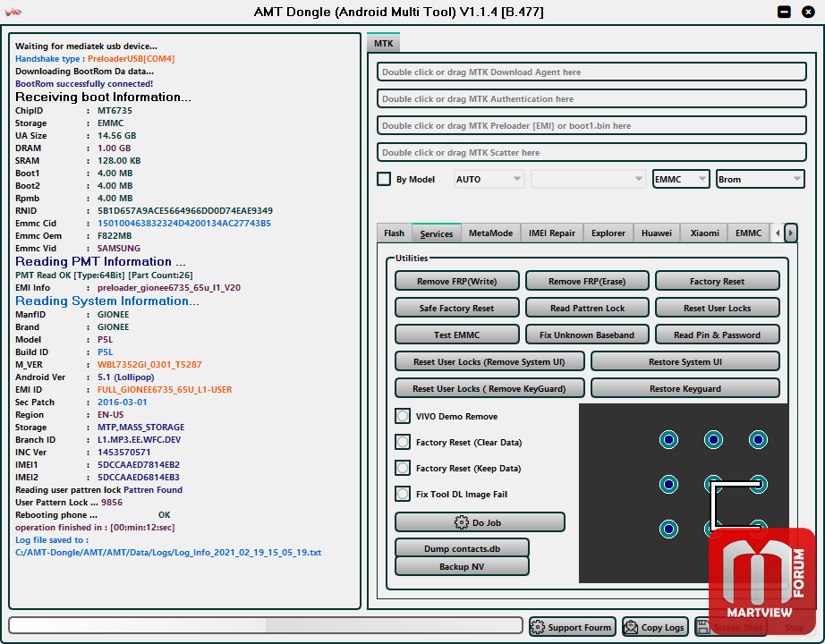825x644 pixels.
Task: Click Read Pattren Lock button
Action: 587,308
